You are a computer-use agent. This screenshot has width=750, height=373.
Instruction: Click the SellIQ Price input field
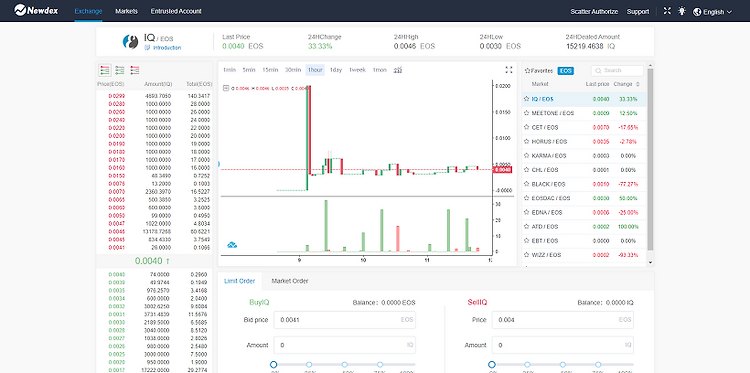pyautogui.click(x=562, y=320)
